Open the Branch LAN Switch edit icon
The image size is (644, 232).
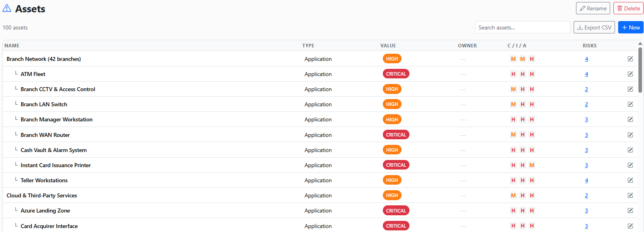[x=630, y=104]
